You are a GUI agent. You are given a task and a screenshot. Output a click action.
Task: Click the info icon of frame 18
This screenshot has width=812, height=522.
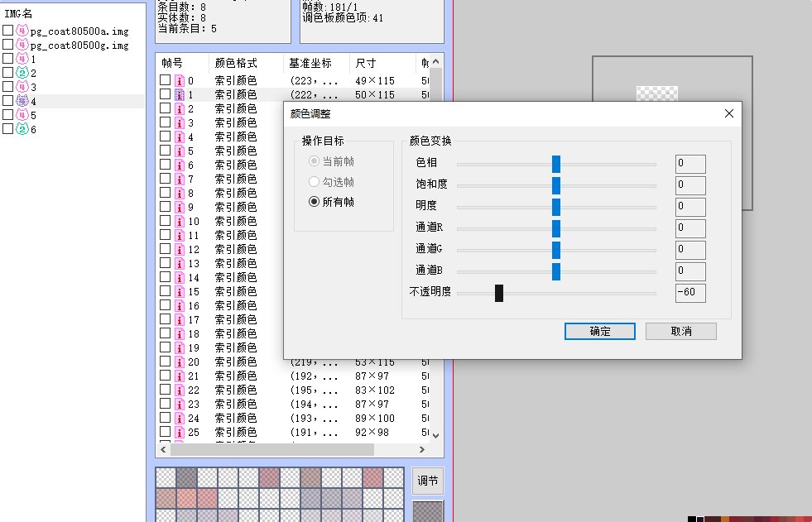(x=179, y=333)
